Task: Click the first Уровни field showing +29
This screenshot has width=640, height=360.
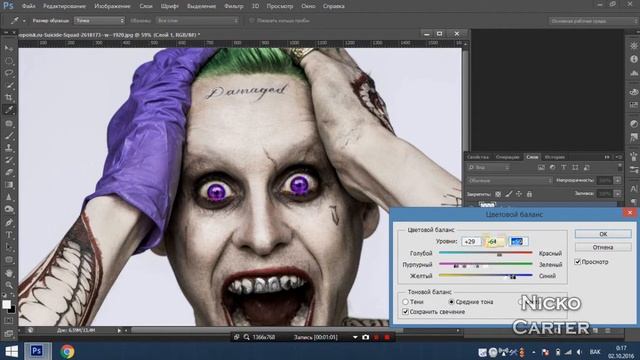Action: pos(471,241)
